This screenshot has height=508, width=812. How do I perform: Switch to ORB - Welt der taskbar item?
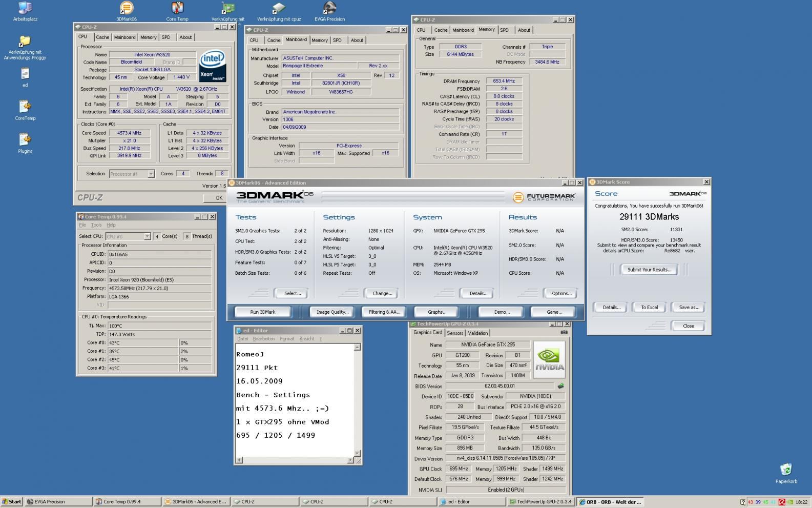pyautogui.click(x=609, y=502)
